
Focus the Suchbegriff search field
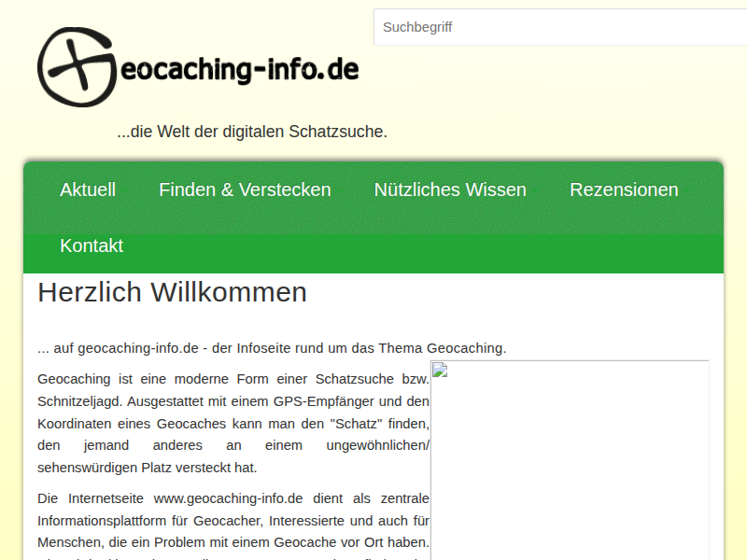pyautogui.click(x=560, y=27)
